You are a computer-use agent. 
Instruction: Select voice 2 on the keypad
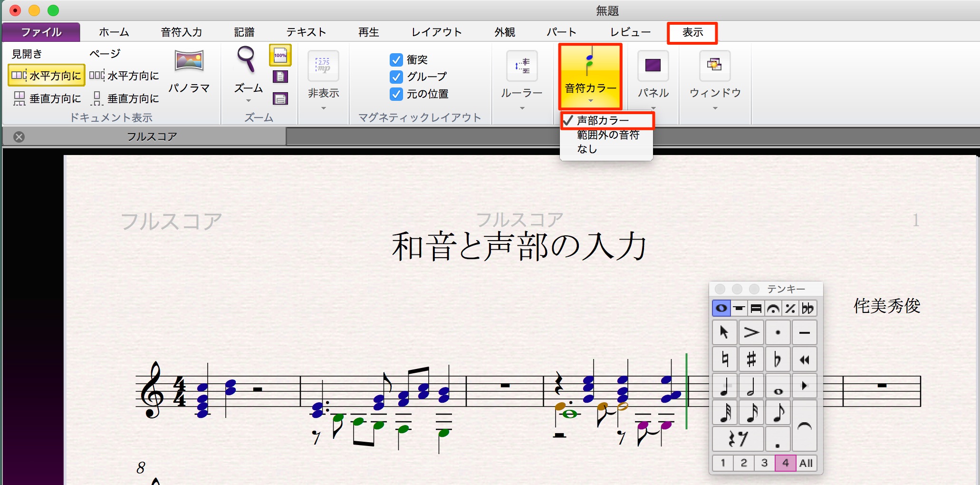pyautogui.click(x=744, y=463)
